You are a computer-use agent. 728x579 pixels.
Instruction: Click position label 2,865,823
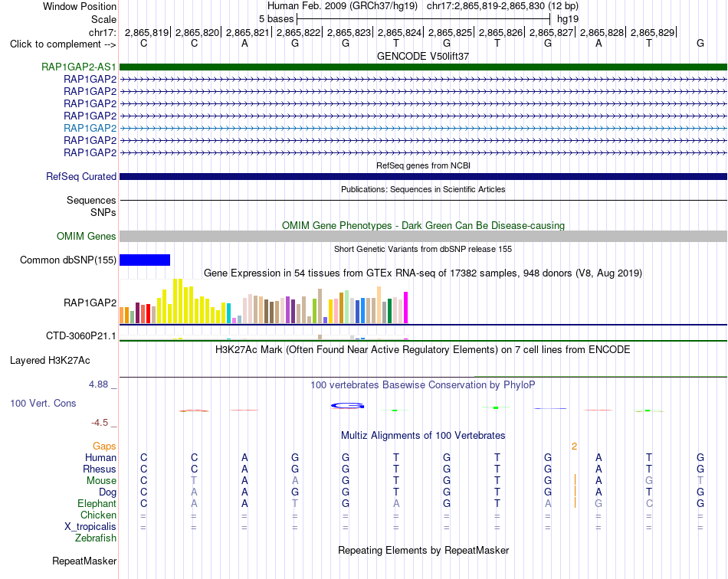pyautogui.click(x=349, y=33)
